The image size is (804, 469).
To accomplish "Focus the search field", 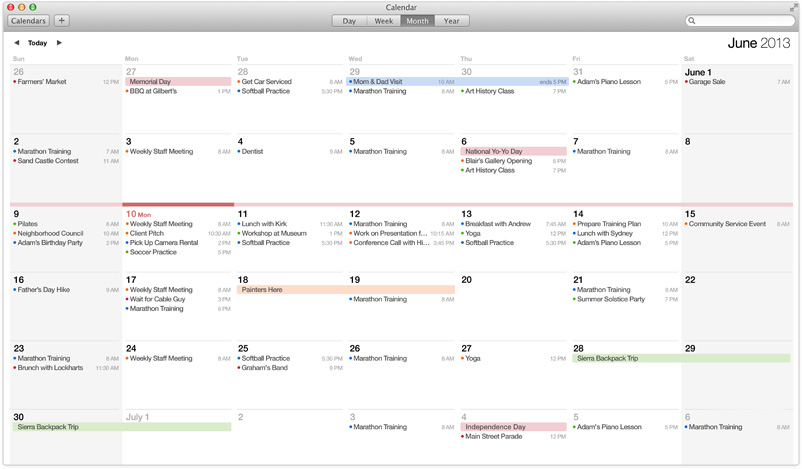I will (x=740, y=21).
